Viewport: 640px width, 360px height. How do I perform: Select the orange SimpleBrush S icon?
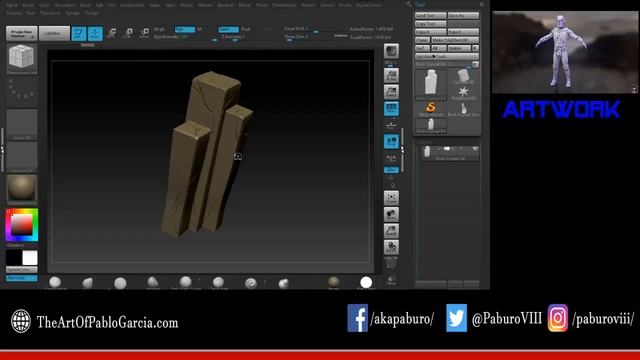(x=431, y=109)
